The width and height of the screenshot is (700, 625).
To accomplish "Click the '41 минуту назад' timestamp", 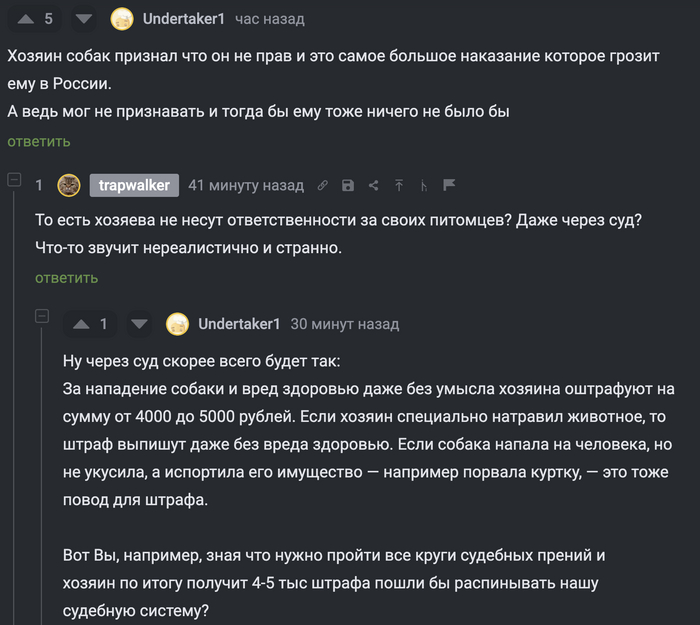I will 246,185.
